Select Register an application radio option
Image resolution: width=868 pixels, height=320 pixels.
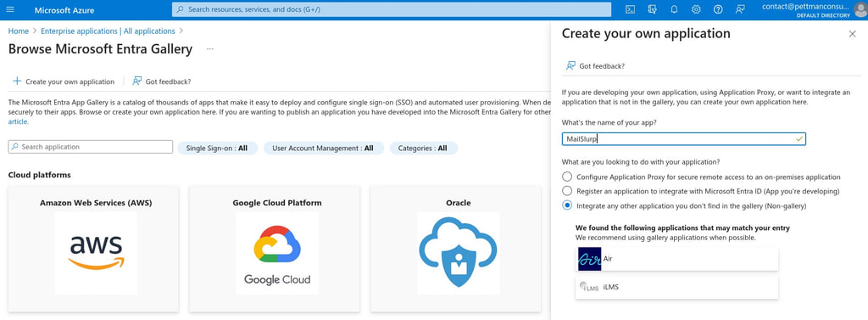(x=567, y=191)
